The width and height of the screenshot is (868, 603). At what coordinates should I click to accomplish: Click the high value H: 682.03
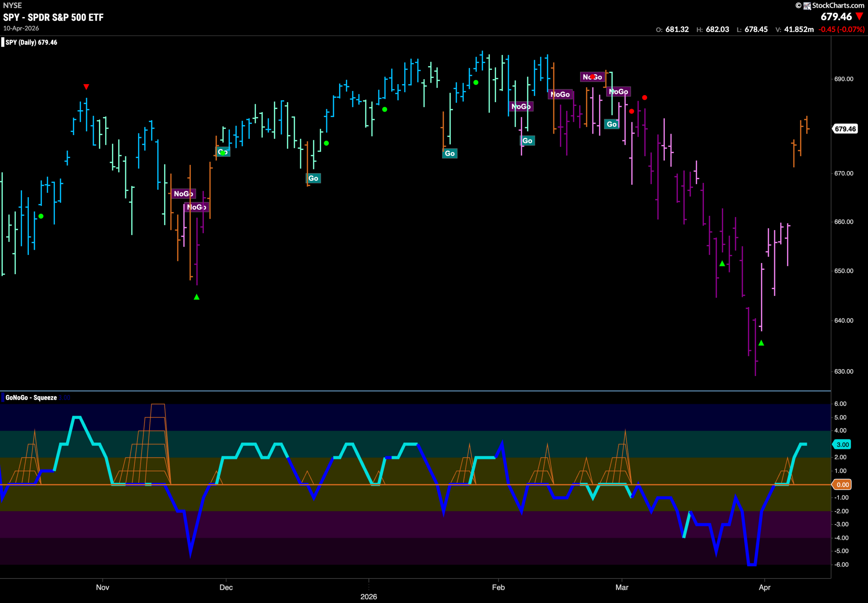tap(712, 30)
